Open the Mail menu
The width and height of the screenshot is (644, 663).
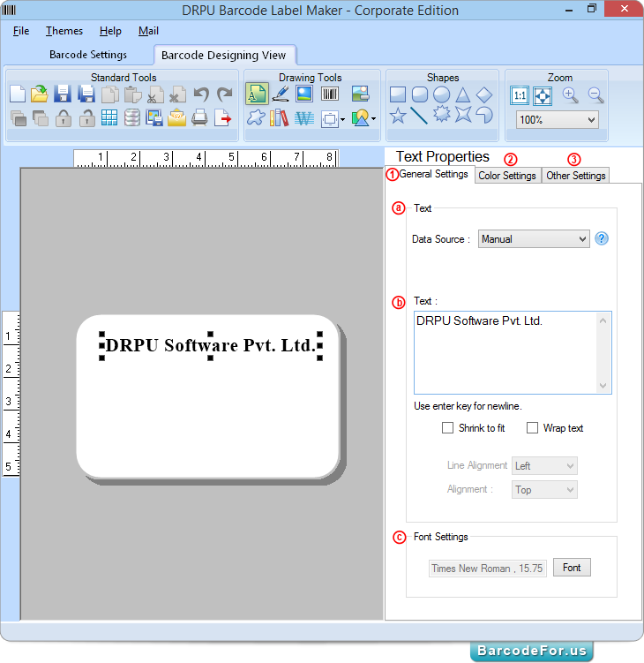coord(148,31)
